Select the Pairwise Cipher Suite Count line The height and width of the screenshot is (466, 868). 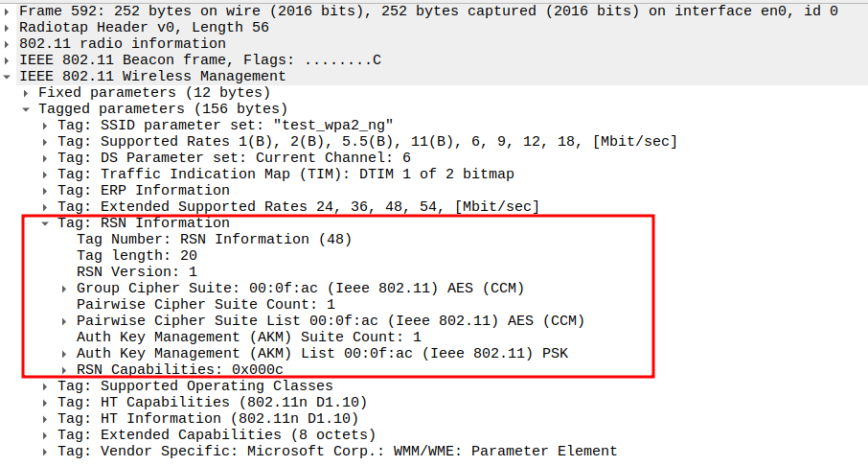point(206,304)
